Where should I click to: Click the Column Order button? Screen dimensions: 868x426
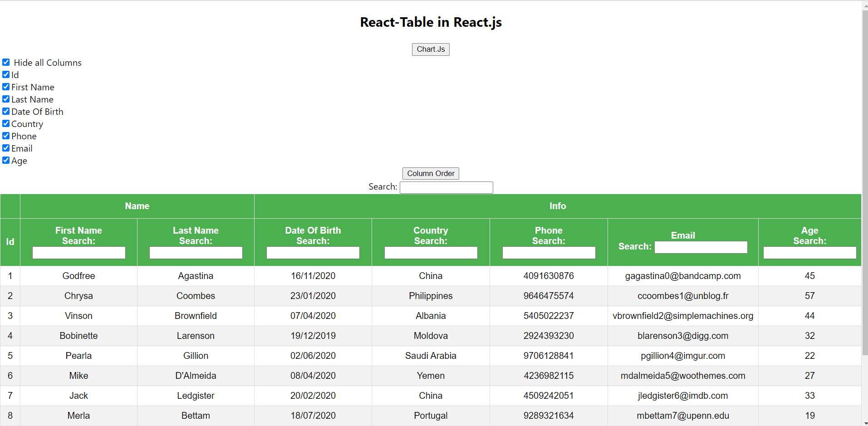431,173
